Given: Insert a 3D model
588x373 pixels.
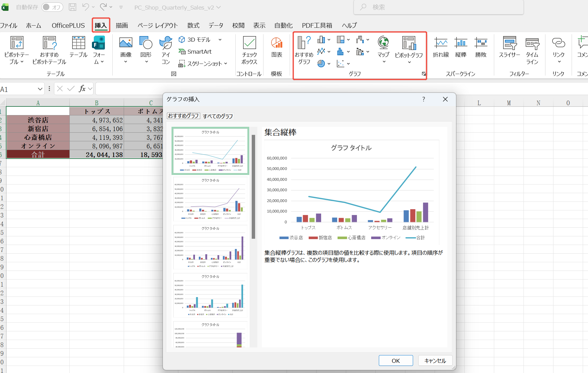Looking at the screenshot, I should click(195, 39).
